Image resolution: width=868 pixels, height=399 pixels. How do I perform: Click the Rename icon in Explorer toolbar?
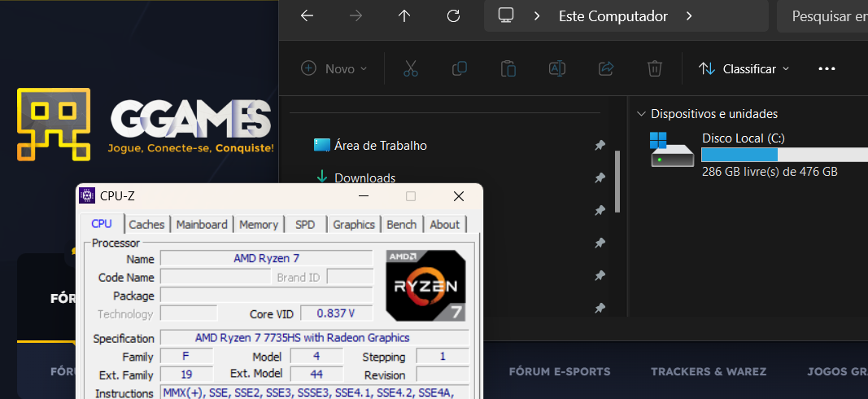(557, 69)
